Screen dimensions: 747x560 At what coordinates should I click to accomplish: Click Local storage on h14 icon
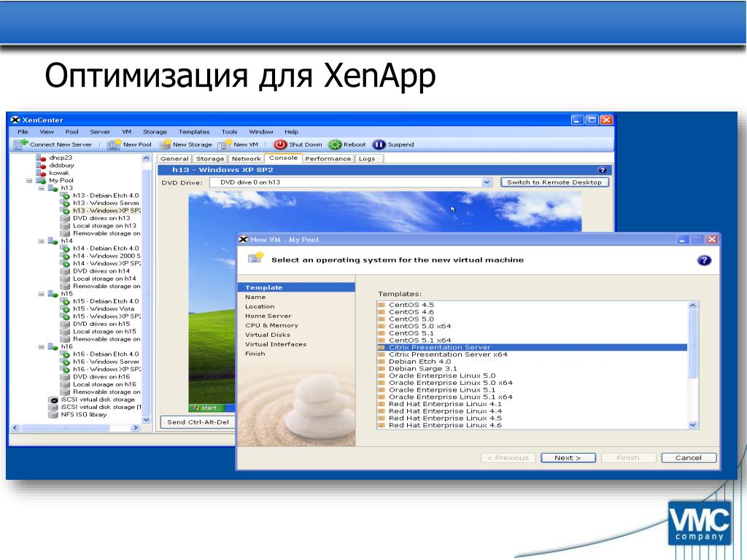65,279
